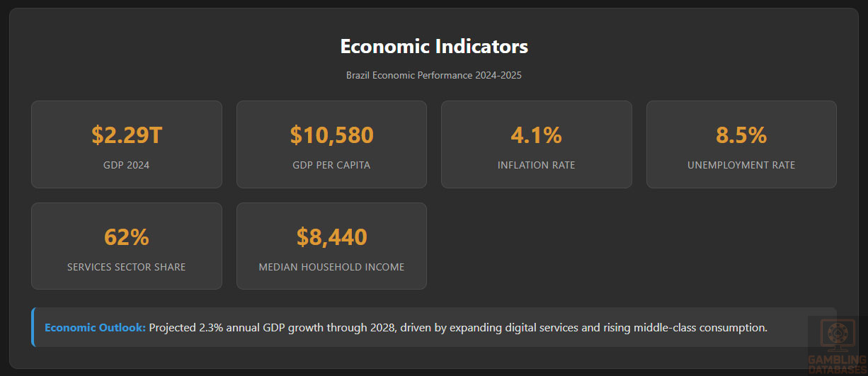Click the Inflation Rate label
The width and height of the screenshot is (868, 376).
[x=536, y=166]
